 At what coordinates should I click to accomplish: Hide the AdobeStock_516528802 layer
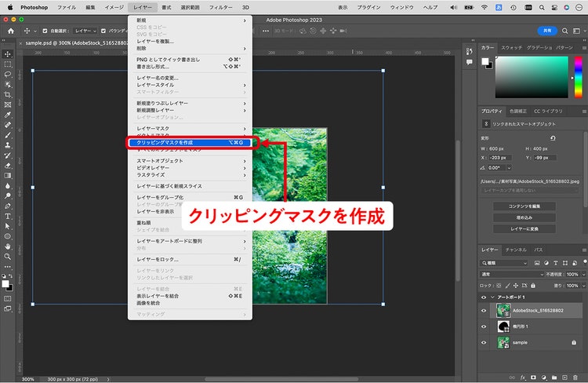coord(484,311)
